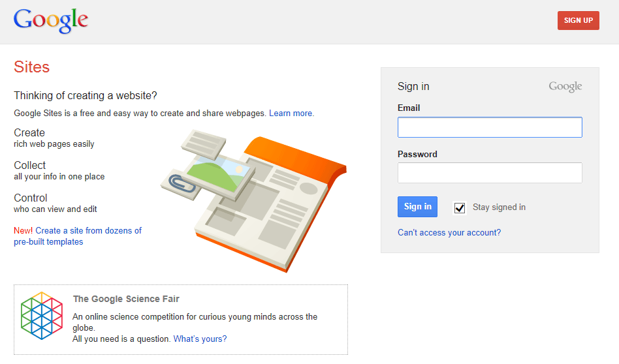Image resolution: width=619 pixels, height=364 pixels.
Task: Click the landscape photo in the Sites illustration
Action: click(x=214, y=172)
